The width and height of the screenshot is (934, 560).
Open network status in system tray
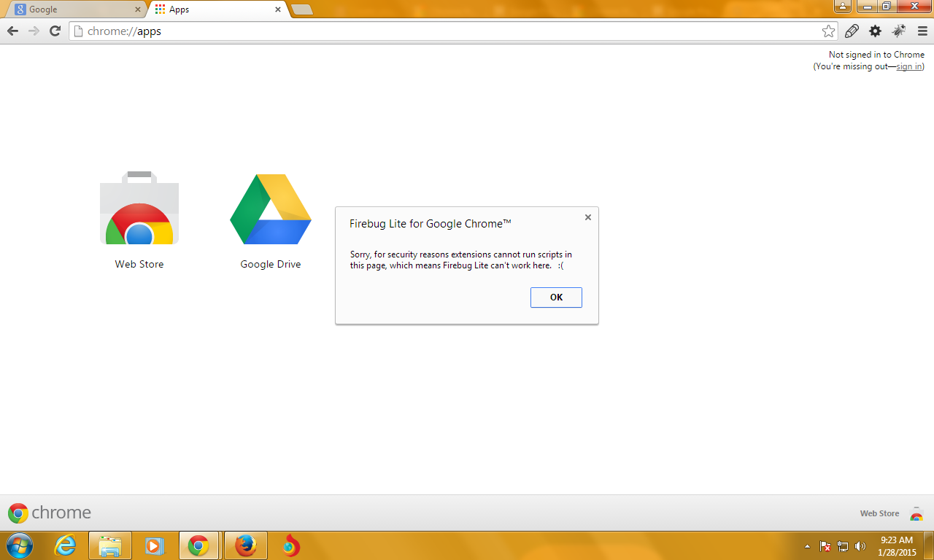coord(843,545)
